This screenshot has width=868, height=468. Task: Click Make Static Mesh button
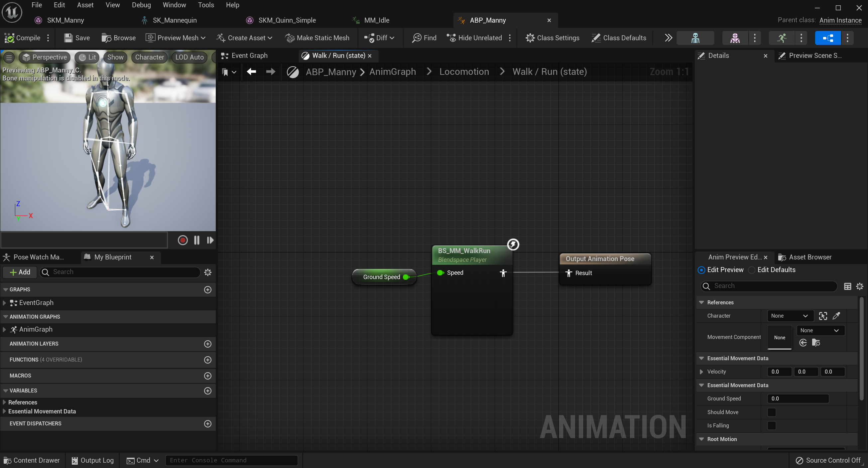coord(317,38)
